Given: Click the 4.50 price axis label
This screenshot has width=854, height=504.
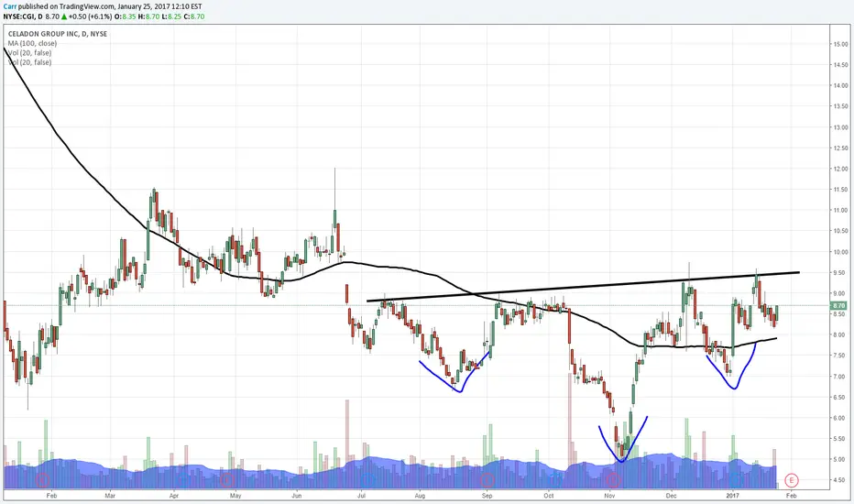Looking at the screenshot, I should tap(840, 480).
